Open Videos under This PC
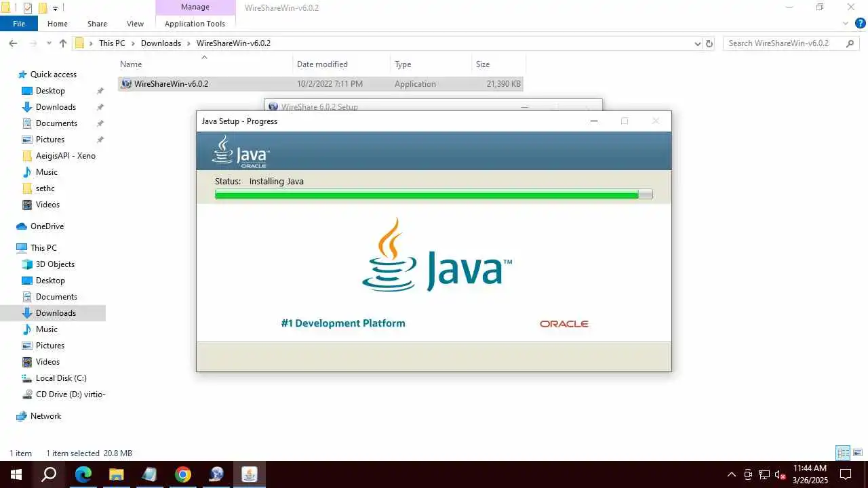The width and height of the screenshot is (868, 488). [x=47, y=362]
